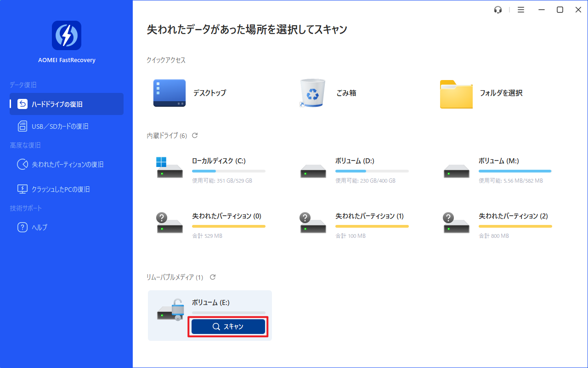The image size is (588, 368).
Task: Open USB／SDカードの復旧 section
Action: (x=60, y=126)
